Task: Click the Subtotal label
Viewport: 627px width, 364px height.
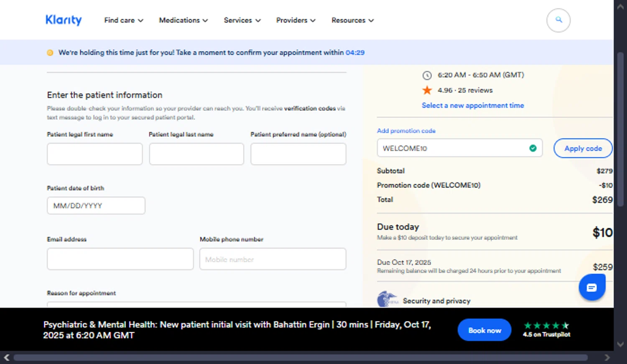Action: (x=391, y=171)
